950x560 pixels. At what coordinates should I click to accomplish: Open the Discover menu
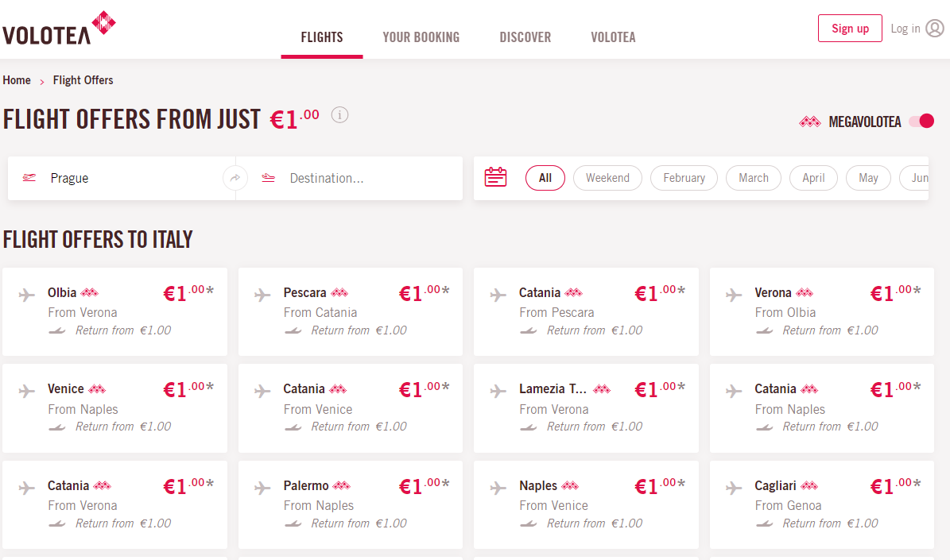tap(525, 37)
